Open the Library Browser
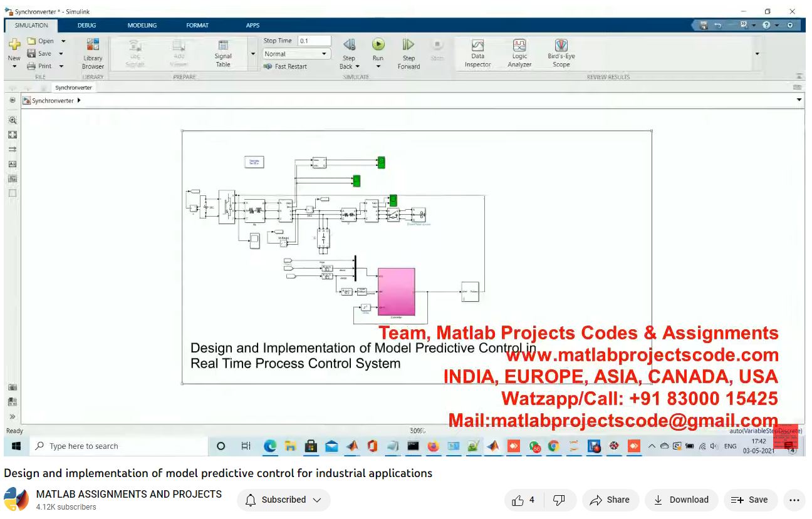Screen dimensions: 812x519 click(x=93, y=54)
